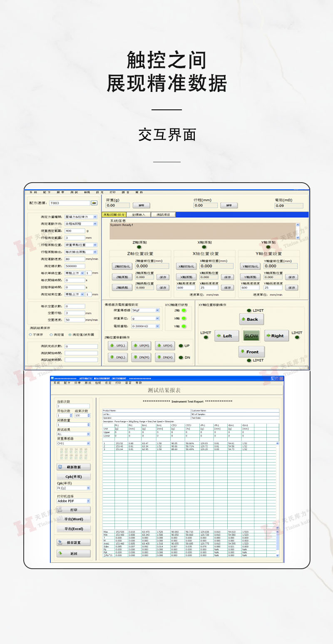The height and width of the screenshot is (644, 333).
Task: Select the 測定值/波形圖 radio option
Action: coord(70,334)
